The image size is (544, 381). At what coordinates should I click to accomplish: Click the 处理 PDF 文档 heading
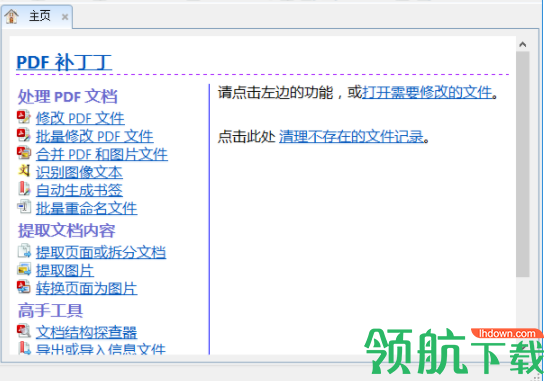coord(68,96)
